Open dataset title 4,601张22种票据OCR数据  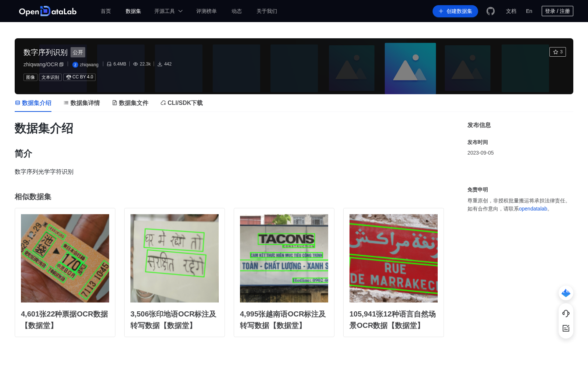click(x=65, y=320)
